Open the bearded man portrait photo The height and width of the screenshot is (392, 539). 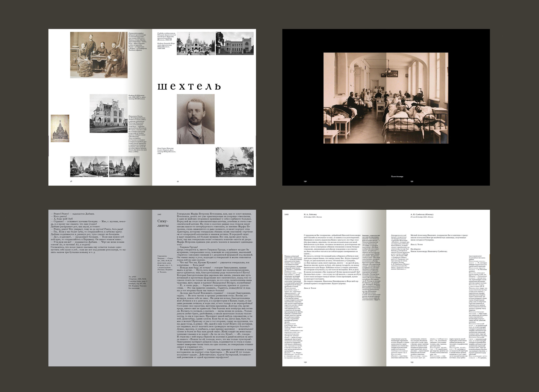click(x=196, y=119)
